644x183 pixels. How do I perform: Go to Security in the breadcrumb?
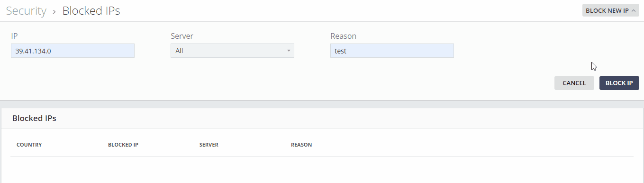(x=26, y=11)
